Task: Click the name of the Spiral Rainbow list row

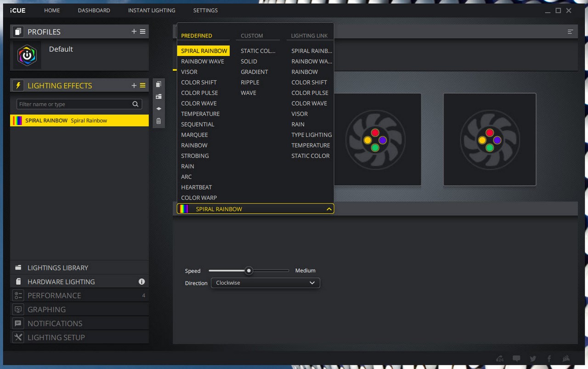Action: 46,121
